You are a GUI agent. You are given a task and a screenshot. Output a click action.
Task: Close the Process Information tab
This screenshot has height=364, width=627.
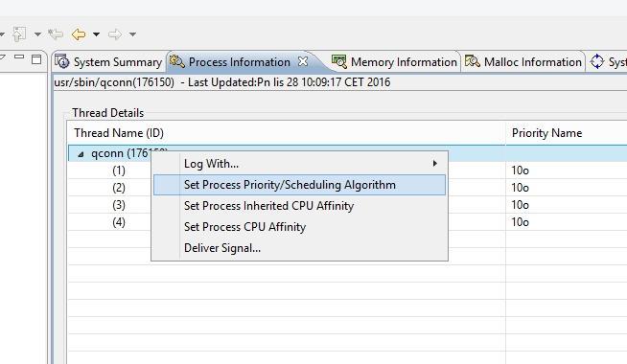[x=304, y=61]
